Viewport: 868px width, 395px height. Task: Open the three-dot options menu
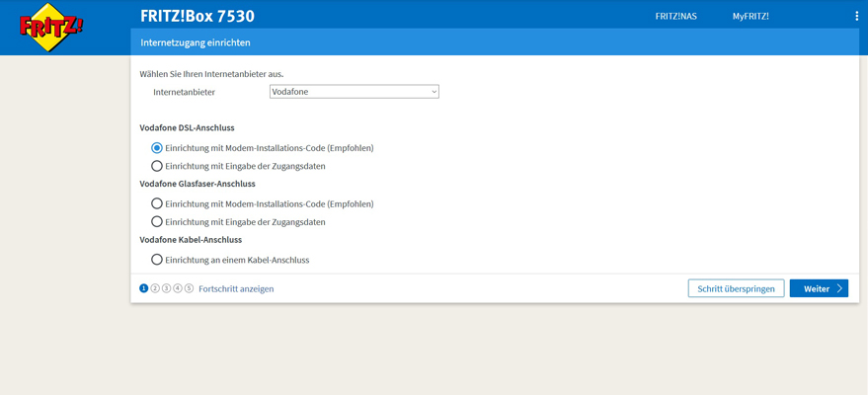coord(856,16)
